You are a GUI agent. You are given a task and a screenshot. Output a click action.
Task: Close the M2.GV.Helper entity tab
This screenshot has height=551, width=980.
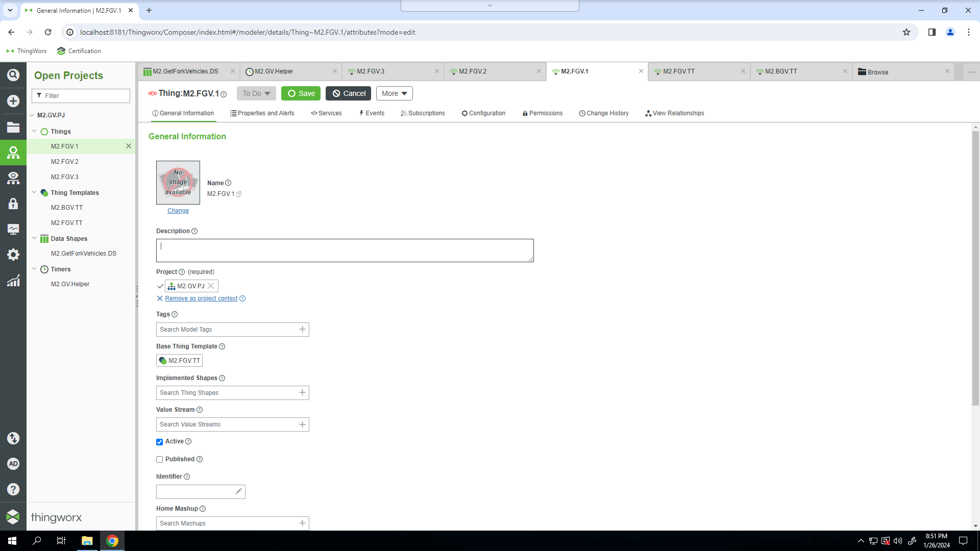(x=335, y=71)
